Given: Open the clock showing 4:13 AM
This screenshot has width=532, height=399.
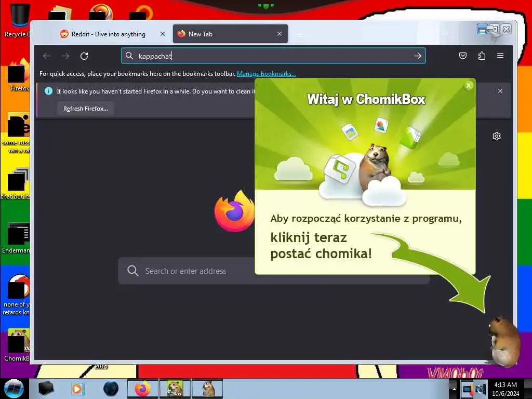Looking at the screenshot, I should pos(505,389).
